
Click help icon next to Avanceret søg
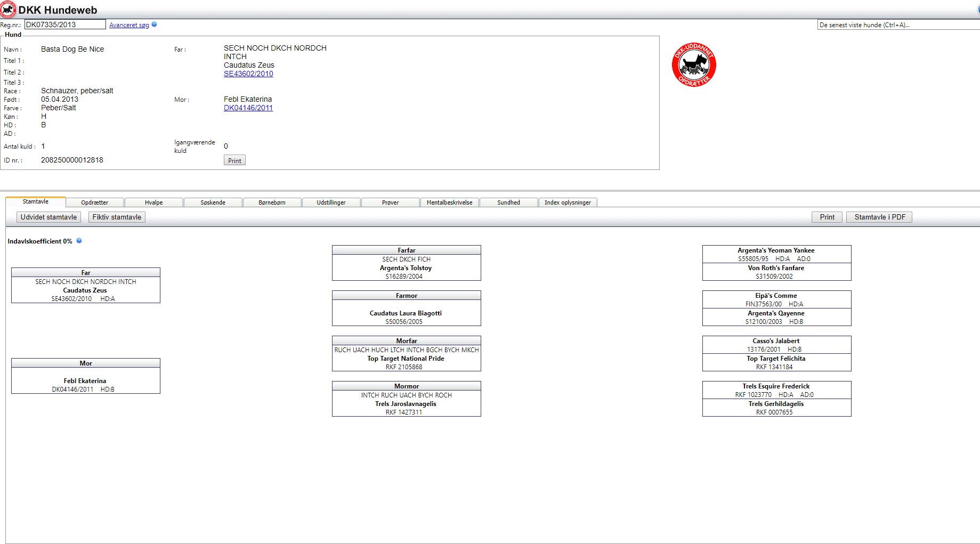154,25
